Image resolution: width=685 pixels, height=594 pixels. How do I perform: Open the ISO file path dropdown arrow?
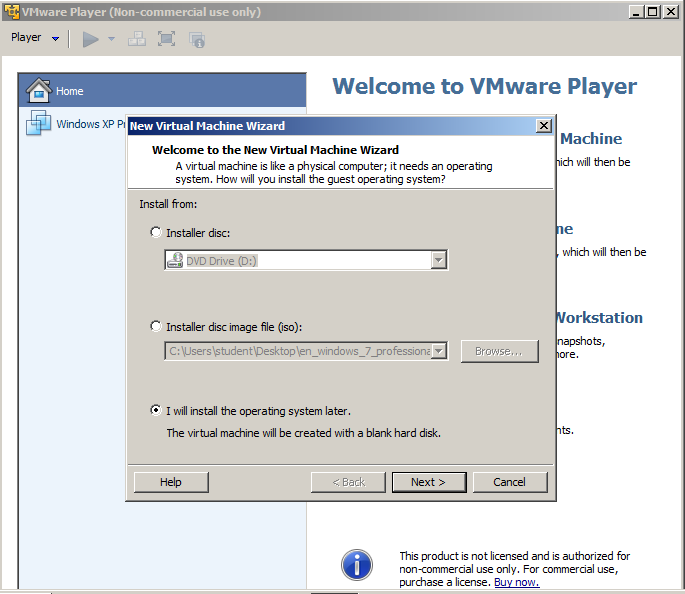pyautogui.click(x=439, y=351)
